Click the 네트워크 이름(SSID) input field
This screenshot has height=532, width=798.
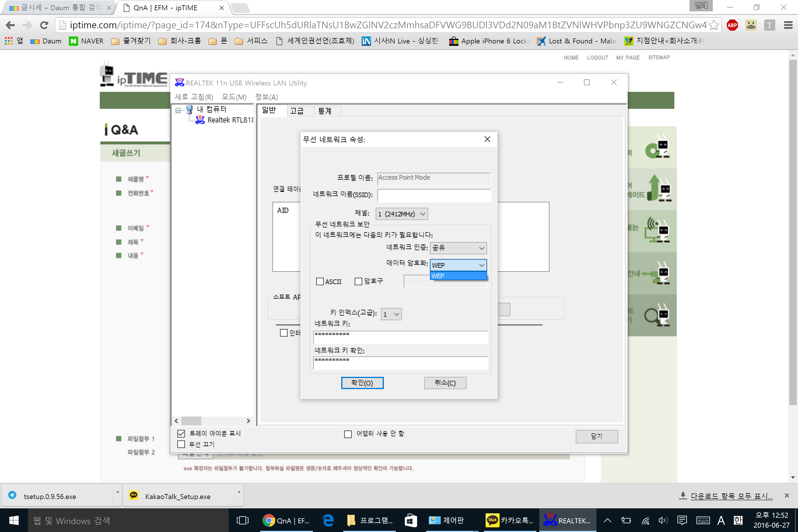click(x=434, y=195)
